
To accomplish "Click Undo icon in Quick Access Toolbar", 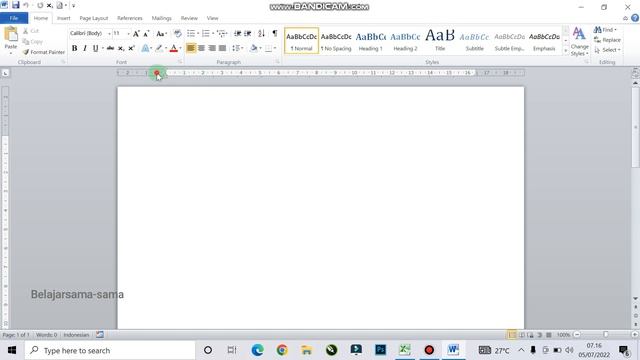I will (26, 5).
